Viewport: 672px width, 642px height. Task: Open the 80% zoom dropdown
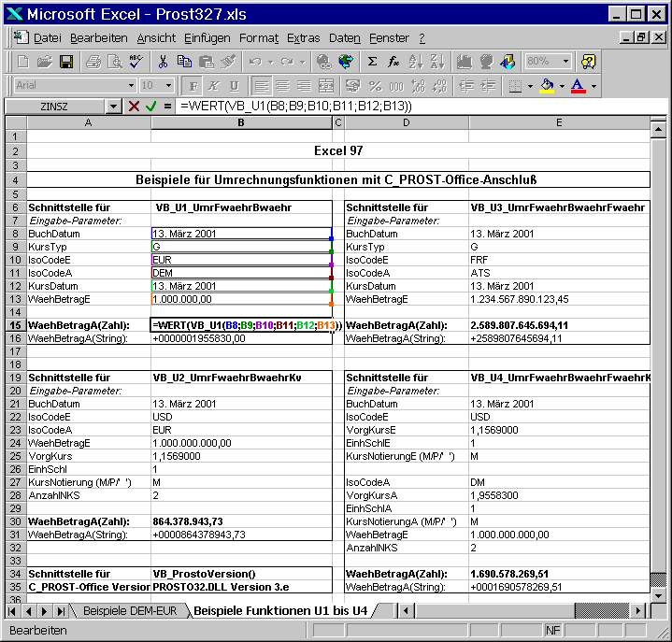(565, 62)
